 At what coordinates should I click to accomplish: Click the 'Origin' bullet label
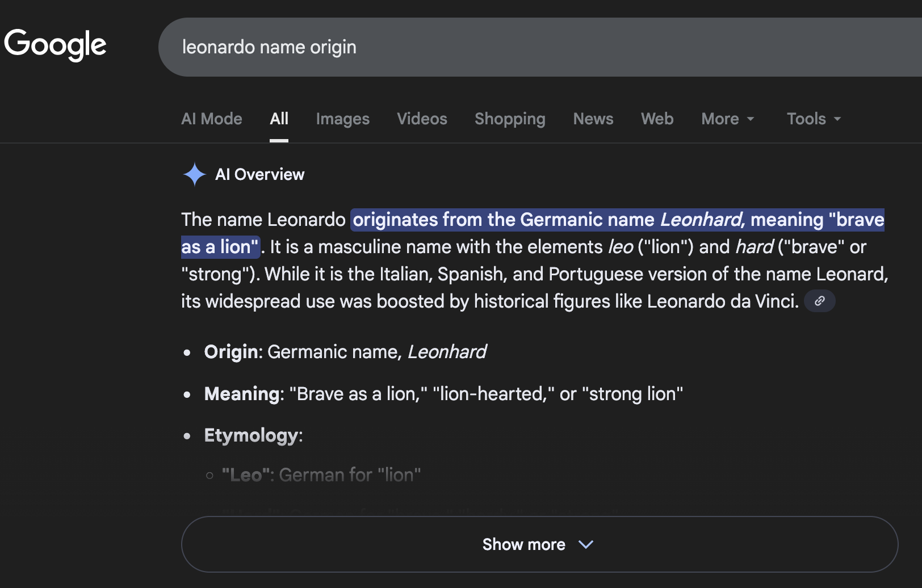[x=231, y=352]
